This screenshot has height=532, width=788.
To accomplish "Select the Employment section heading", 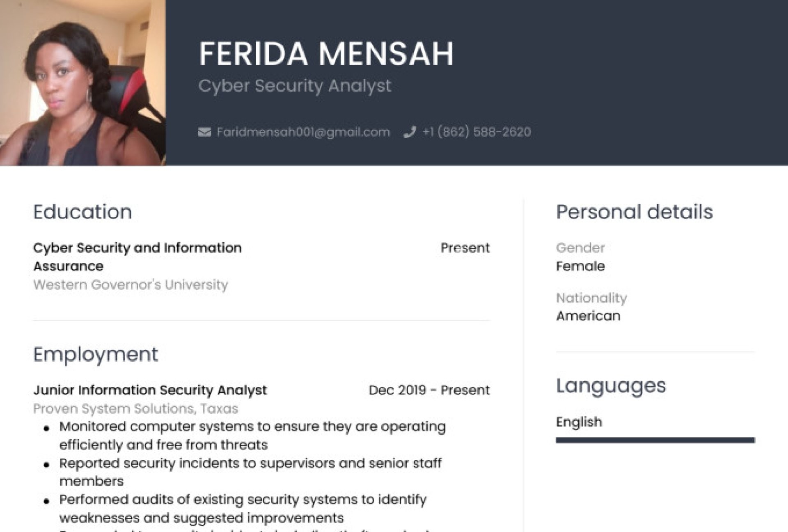I will click(95, 354).
